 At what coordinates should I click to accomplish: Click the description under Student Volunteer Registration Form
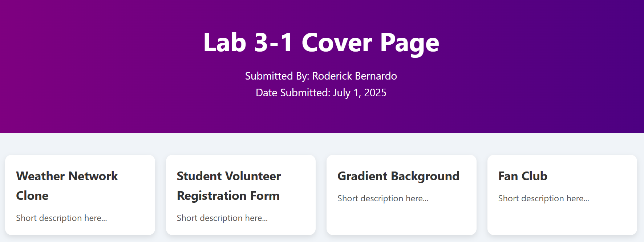tap(222, 218)
